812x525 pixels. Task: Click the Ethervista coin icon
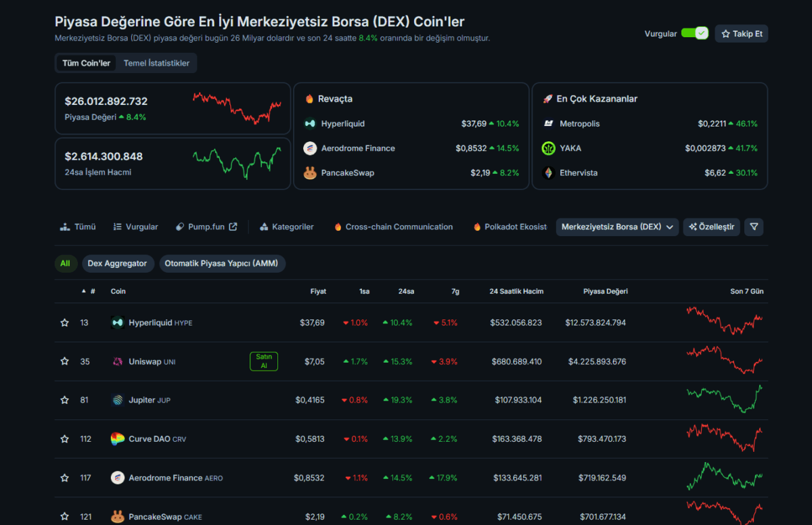click(x=548, y=173)
